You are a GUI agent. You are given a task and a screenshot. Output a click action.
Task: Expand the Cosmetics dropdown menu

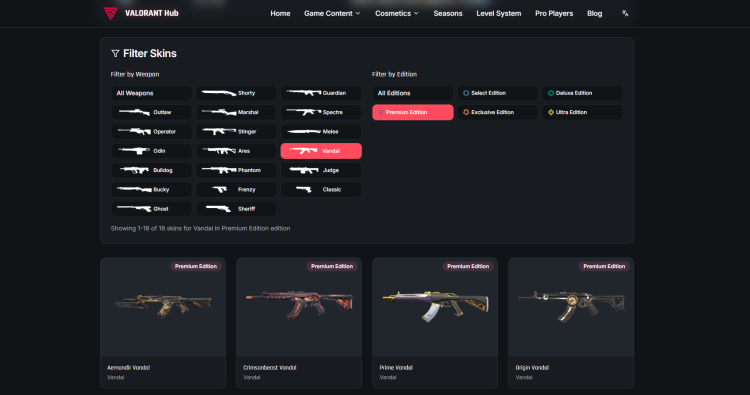pyautogui.click(x=397, y=13)
